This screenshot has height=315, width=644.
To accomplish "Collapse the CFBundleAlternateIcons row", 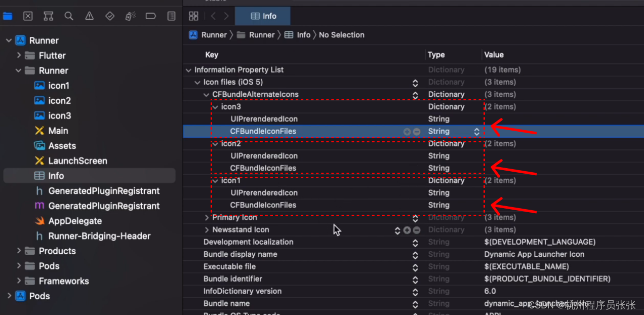I will 206,94.
